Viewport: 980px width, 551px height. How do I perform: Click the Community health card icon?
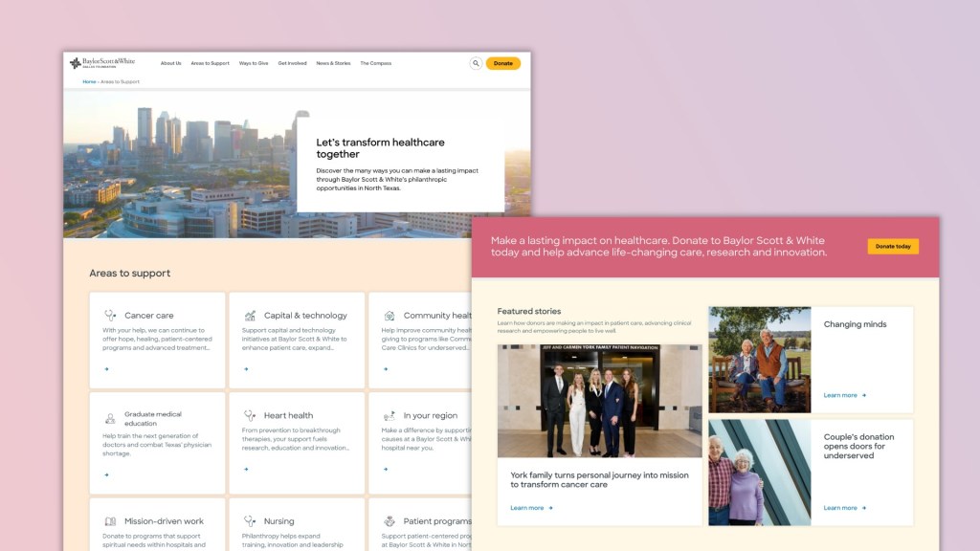point(390,315)
